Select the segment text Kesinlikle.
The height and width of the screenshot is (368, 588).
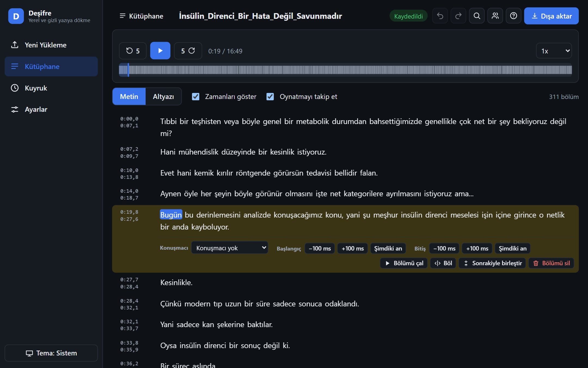click(176, 283)
